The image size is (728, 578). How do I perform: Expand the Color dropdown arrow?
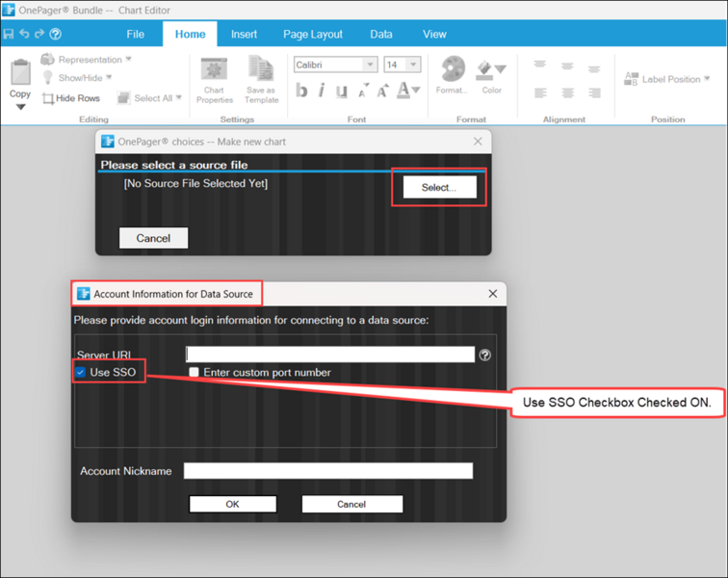501,69
